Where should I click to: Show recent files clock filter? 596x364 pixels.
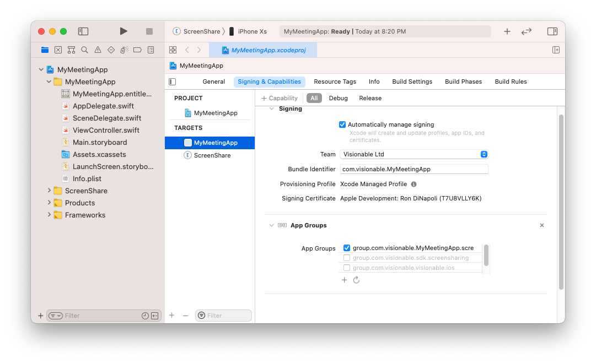click(x=145, y=316)
